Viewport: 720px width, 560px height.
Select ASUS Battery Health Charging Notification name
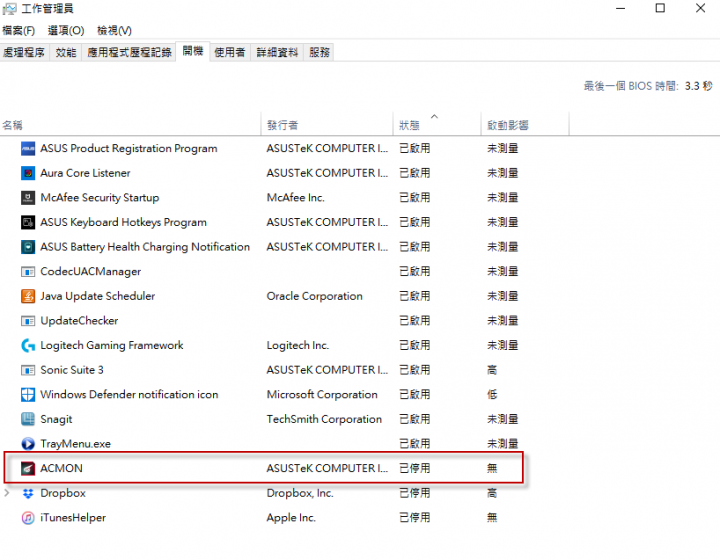pyautogui.click(x=145, y=247)
